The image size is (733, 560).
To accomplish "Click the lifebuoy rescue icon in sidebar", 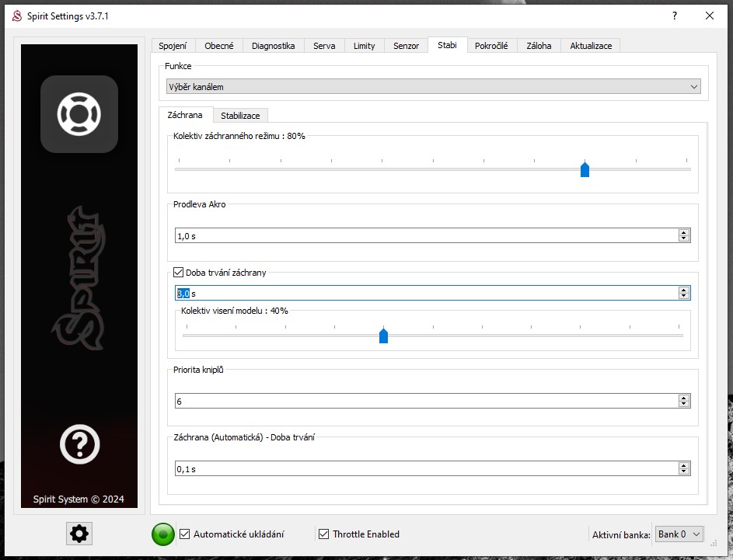I will pyautogui.click(x=79, y=114).
